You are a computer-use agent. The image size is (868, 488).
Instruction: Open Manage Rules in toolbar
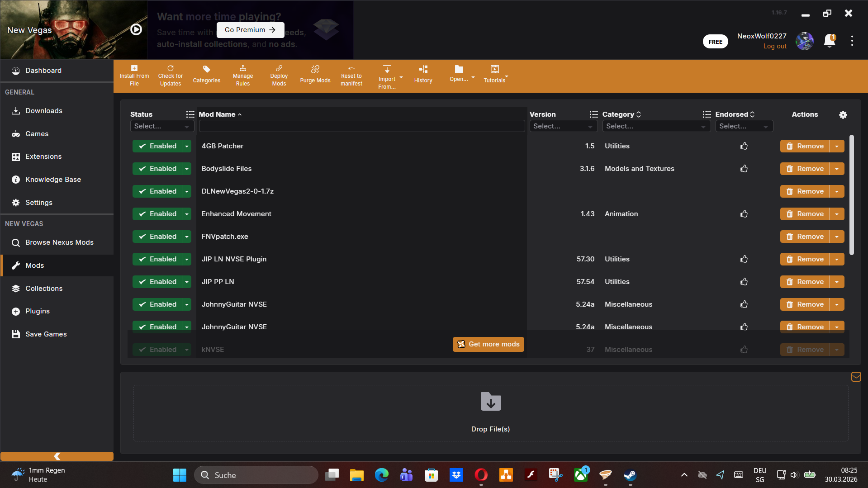pos(243,76)
